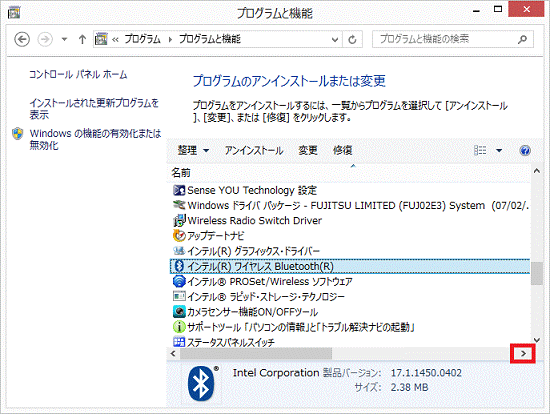Open the recent locations dropdown arrow

(64, 39)
